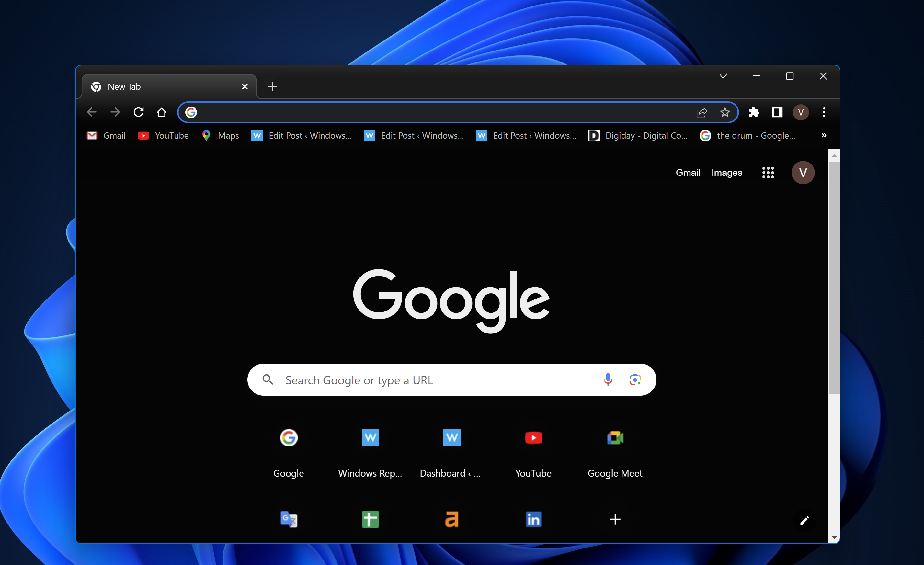
Task: Open the second Edit Post ‹ Windows bookmark
Action: 414,135
